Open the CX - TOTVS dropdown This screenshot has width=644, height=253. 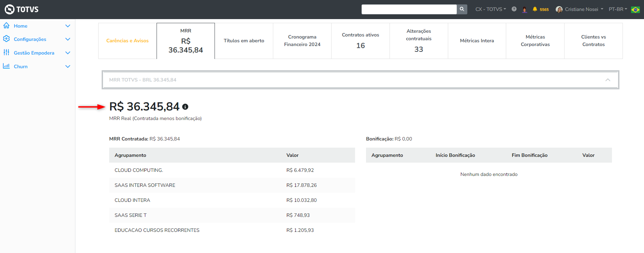[491, 9]
